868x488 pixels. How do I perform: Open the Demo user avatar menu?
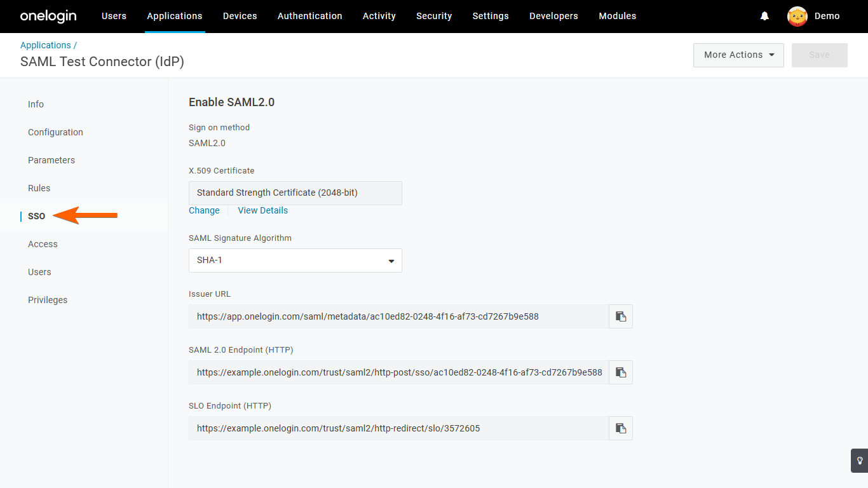pyautogui.click(x=797, y=16)
